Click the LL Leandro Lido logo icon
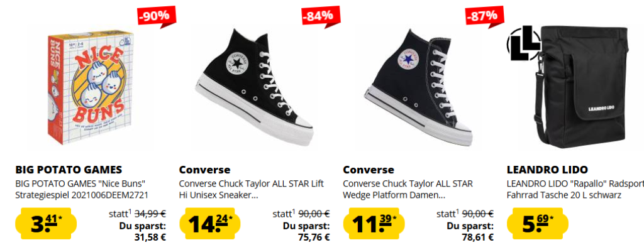The width and height of the screenshot is (644, 245). point(523,43)
